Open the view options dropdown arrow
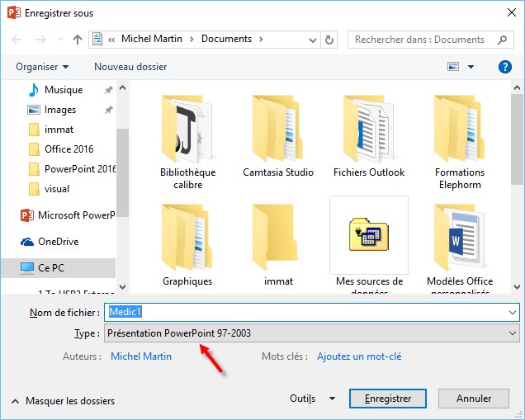 point(471,67)
